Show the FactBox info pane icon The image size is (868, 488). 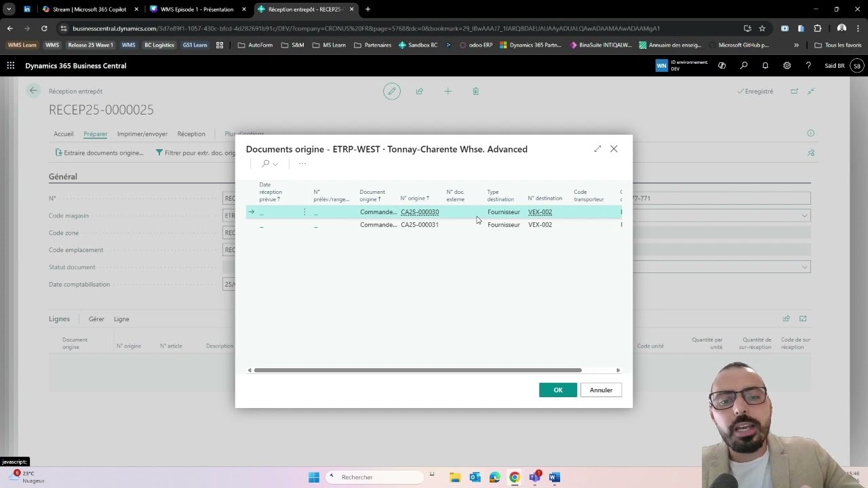click(x=810, y=134)
